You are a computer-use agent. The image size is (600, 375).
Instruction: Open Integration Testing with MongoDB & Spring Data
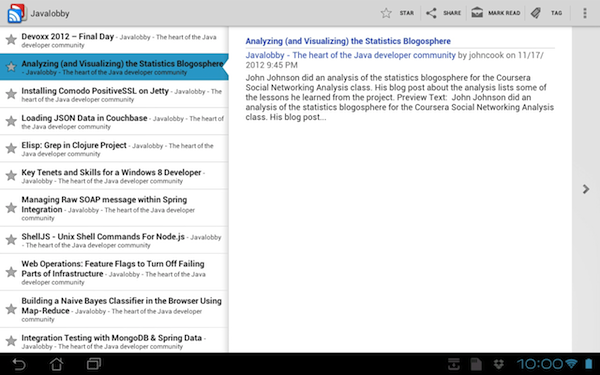(114, 340)
